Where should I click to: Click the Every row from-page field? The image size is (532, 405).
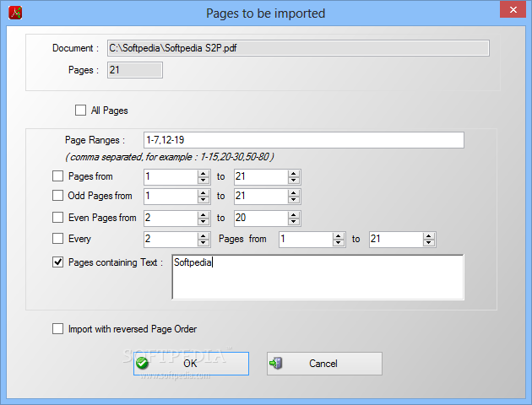pyautogui.click(x=306, y=240)
